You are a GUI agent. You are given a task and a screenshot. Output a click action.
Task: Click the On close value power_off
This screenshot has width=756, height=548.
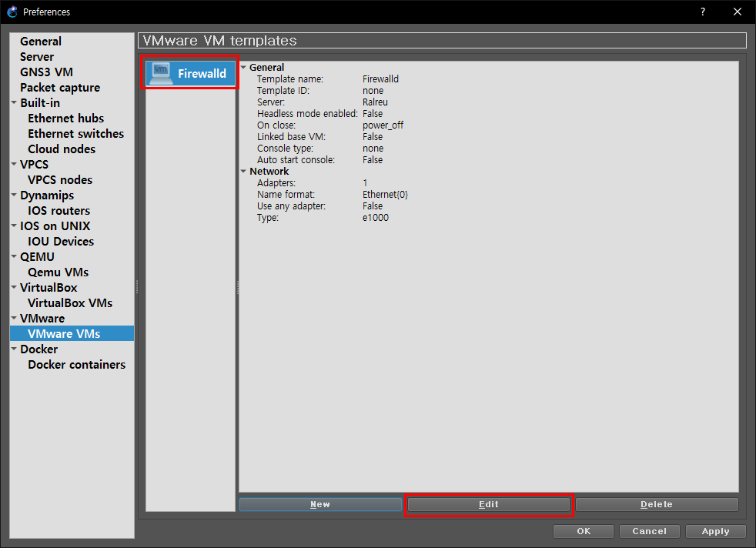coord(383,125)
